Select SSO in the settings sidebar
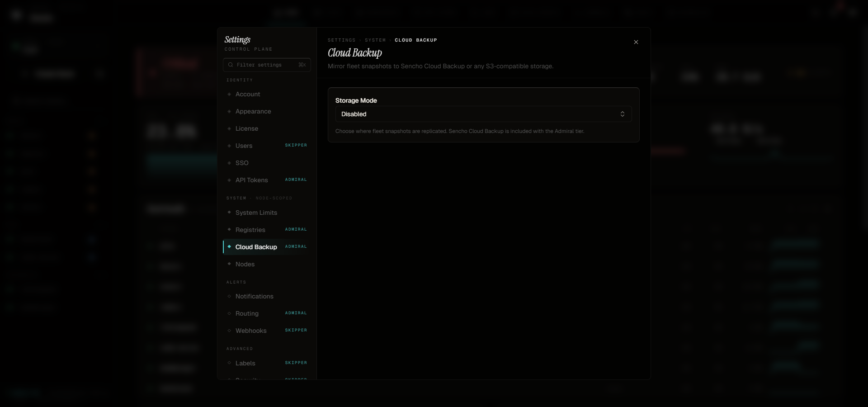Image resolution: width=868 pixels, height=407 pixels. point(267,163)
